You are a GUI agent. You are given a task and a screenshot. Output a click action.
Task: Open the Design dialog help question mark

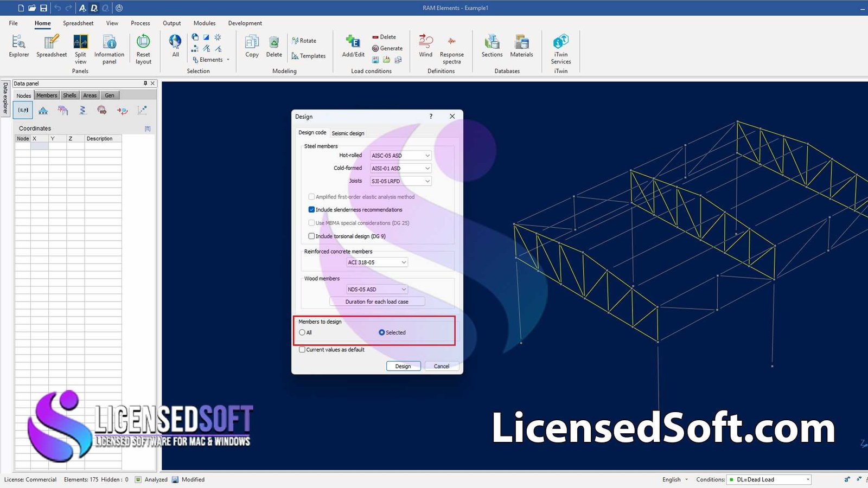coord(431,117)
